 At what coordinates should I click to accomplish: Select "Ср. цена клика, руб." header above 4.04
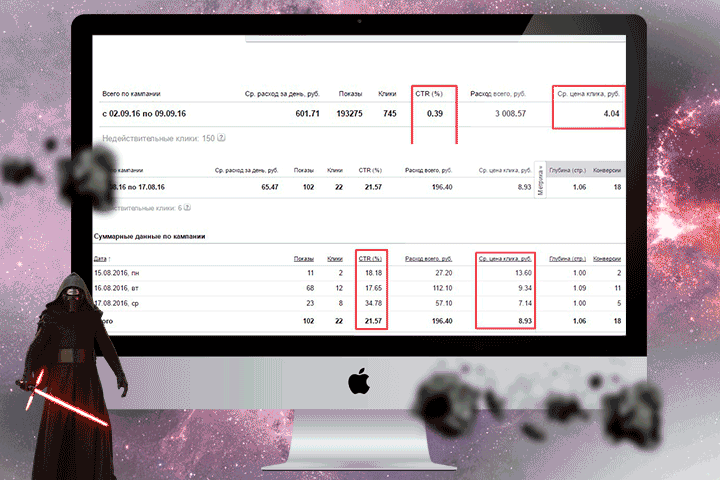tap(588, 94)
